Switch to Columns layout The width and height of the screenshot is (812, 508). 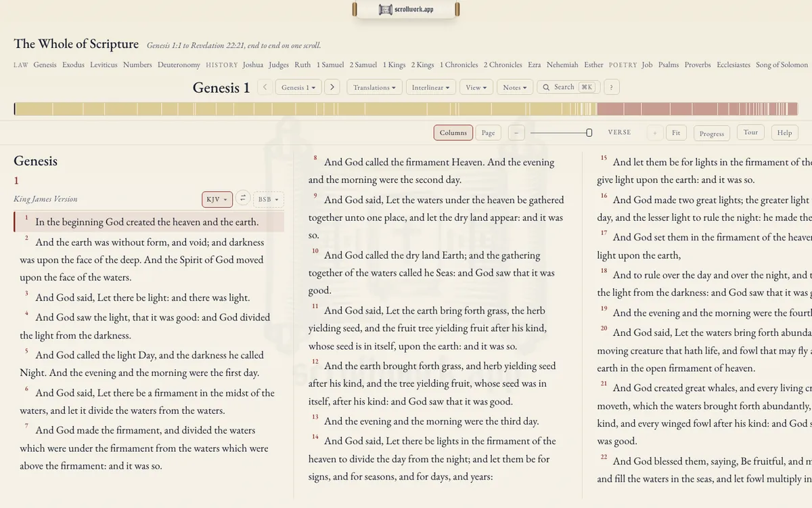coord(453,133)
